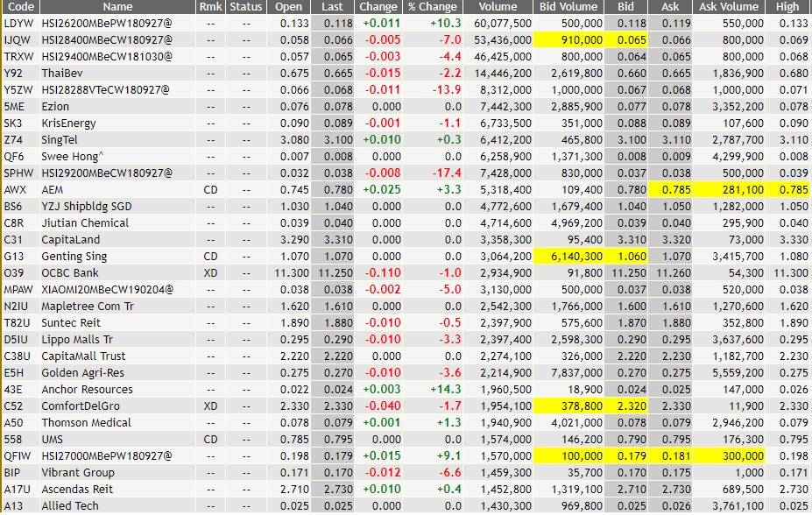Click the -17.4 percent change value
Viewport: 812px width, 515px height.
point(447,173)
